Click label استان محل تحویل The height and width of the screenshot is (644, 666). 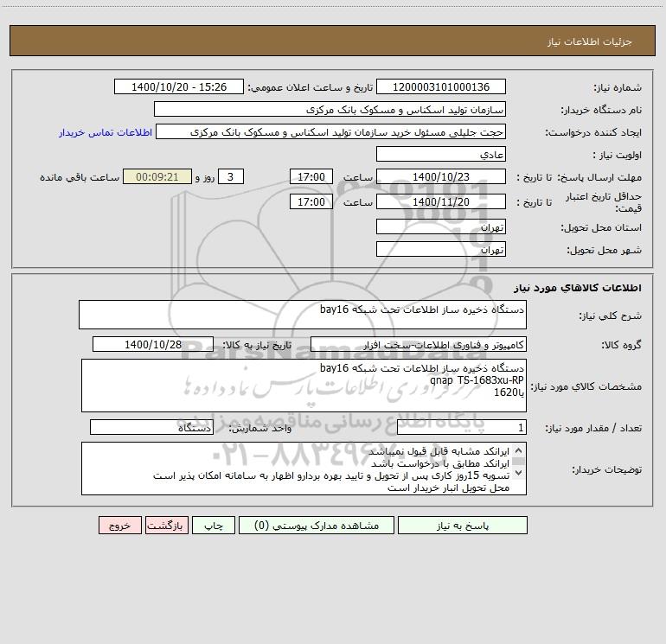[601, 228]
